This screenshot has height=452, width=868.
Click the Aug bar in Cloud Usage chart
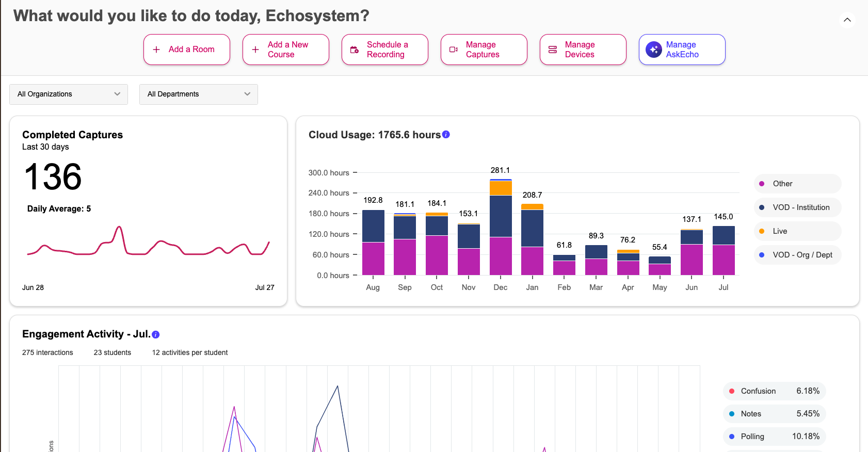pos(373,243)
